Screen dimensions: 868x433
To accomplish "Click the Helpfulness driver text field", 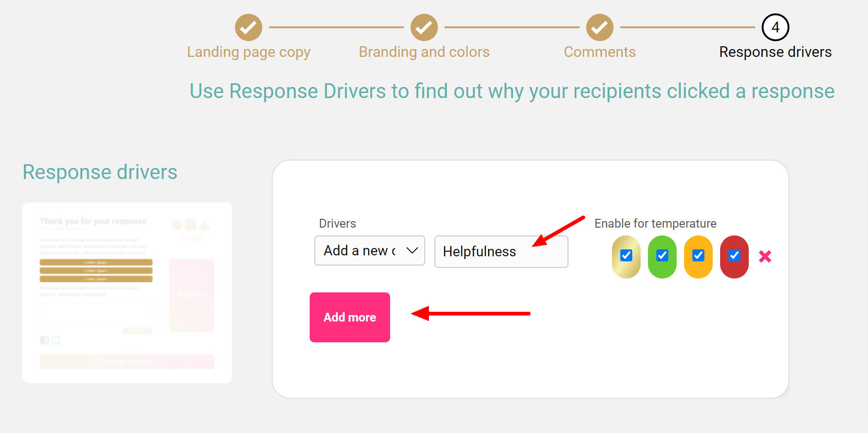I will coord(501,252).
